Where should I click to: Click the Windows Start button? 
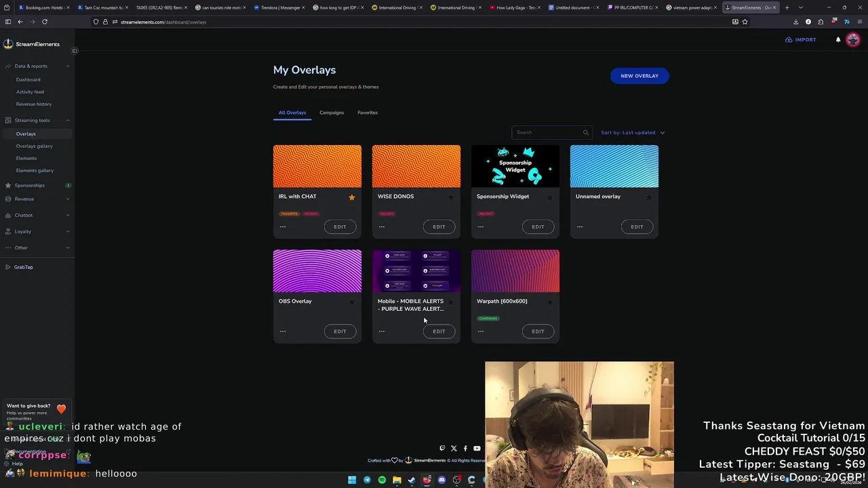(352, 480)
